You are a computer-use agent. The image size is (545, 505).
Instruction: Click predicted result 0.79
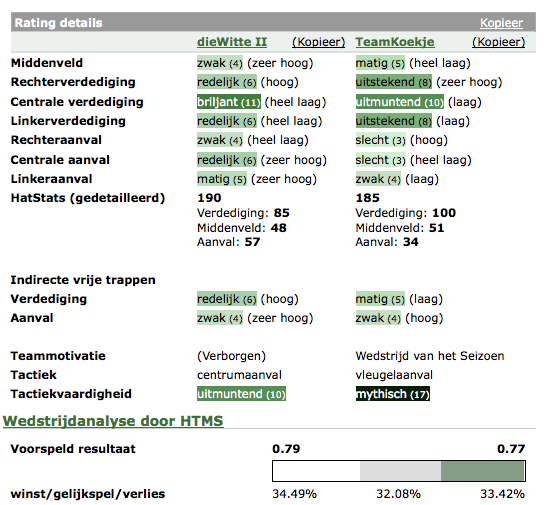(x=286, y=449)
